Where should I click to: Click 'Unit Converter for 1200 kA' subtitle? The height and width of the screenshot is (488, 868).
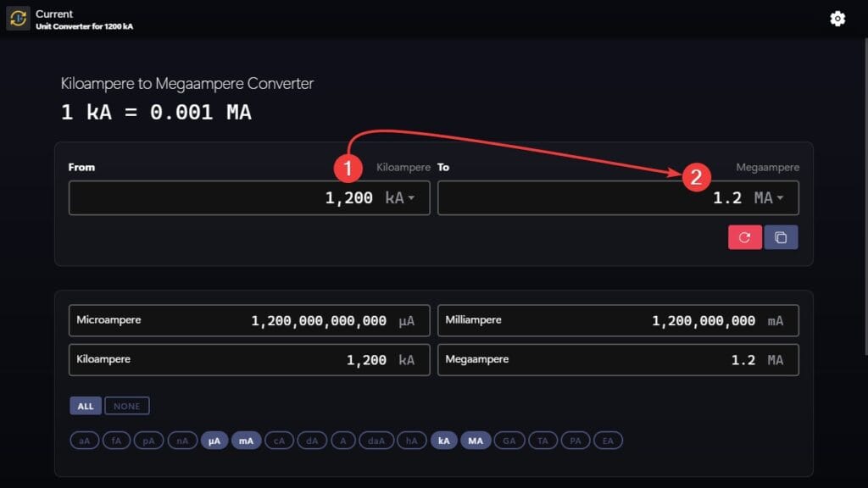pyautogui.click(x=84, y=26)
